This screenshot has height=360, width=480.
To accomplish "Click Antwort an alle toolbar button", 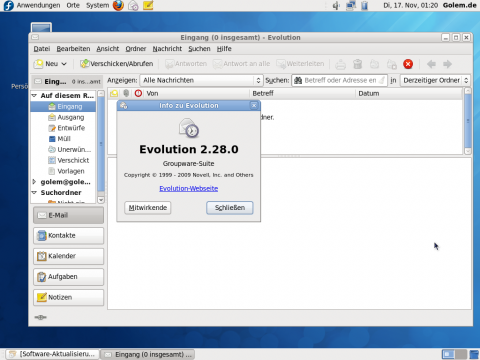I will pyautogui.click(x=242, y=64).
